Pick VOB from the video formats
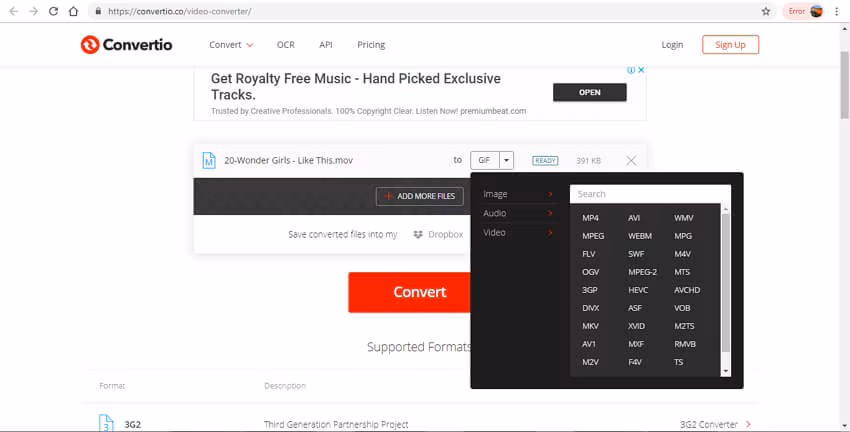 (x=682, y=308)
